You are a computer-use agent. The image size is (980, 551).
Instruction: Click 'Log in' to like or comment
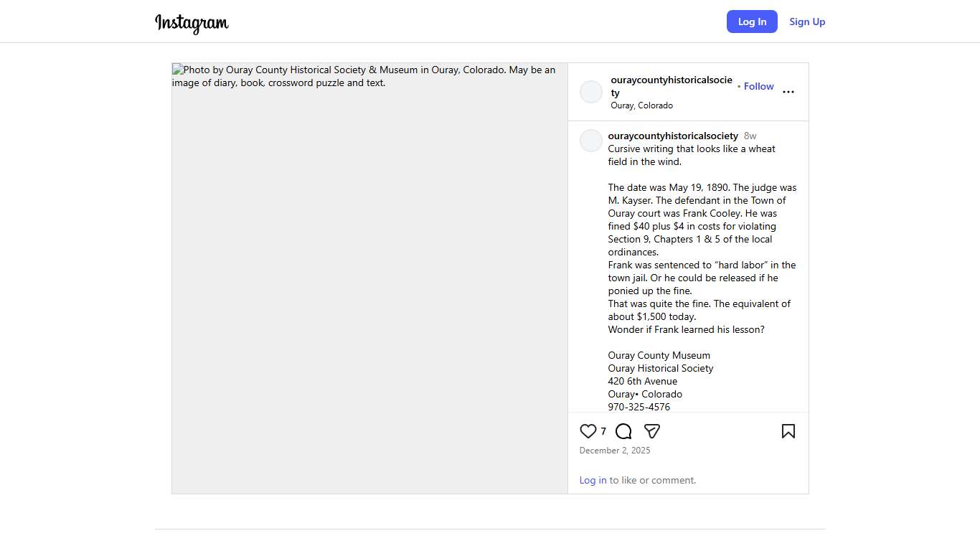tap(593, 480)
